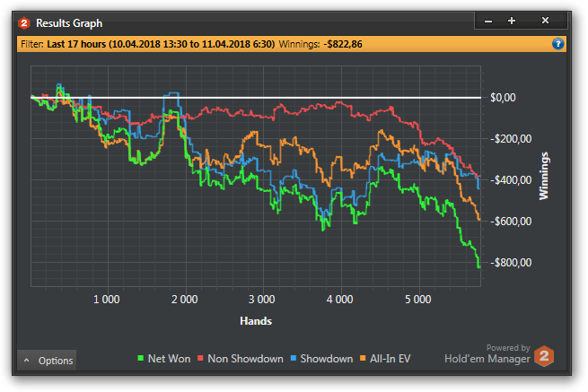
Task: Close the Results Graph window
Action: point(545,21)
